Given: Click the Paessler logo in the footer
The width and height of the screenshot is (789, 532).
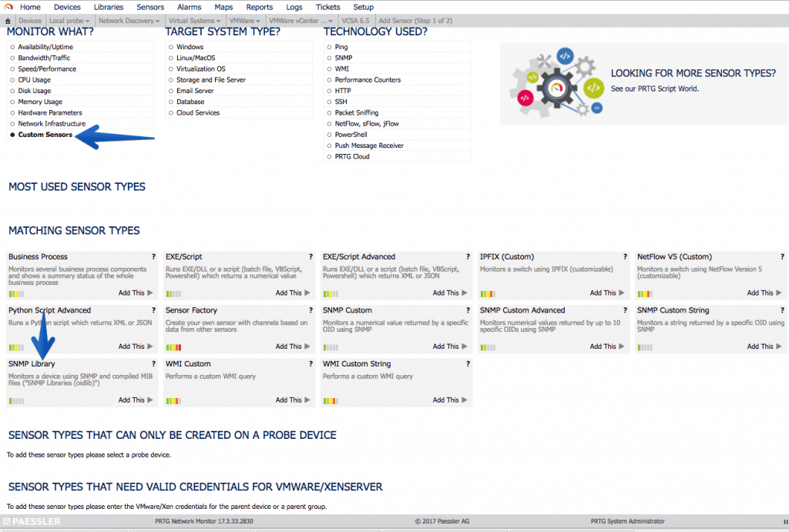Looking at the screenshot, I should [x=32, y=521].
